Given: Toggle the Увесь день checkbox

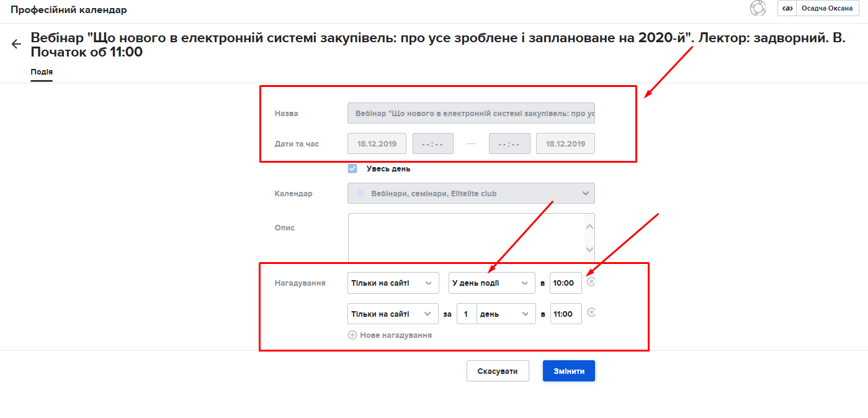Looking at the screenshot, I should click(352, 168).
